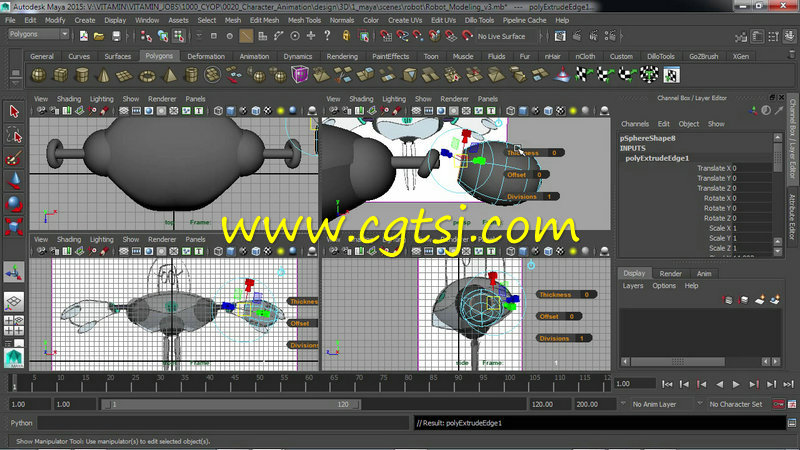Open the Create UVs menu
This screenshot has height=450, width=800.
(x=405, y=20)
